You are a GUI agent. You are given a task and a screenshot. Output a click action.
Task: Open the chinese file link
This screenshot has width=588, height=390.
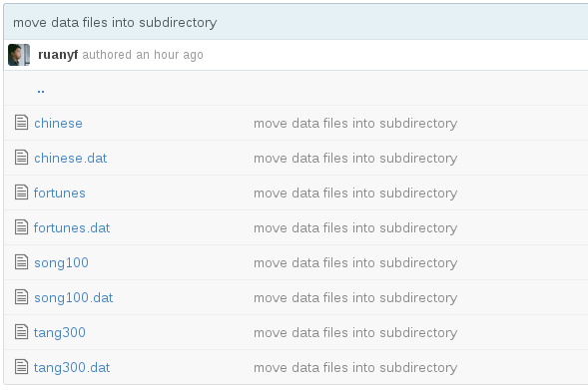pos(58,124)
